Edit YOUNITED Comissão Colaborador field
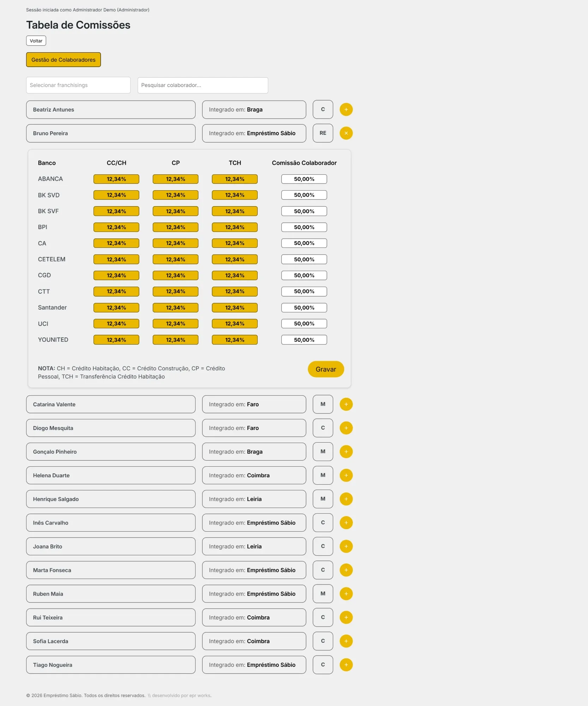This screenshot has width=588, height=706. (304, 340)
